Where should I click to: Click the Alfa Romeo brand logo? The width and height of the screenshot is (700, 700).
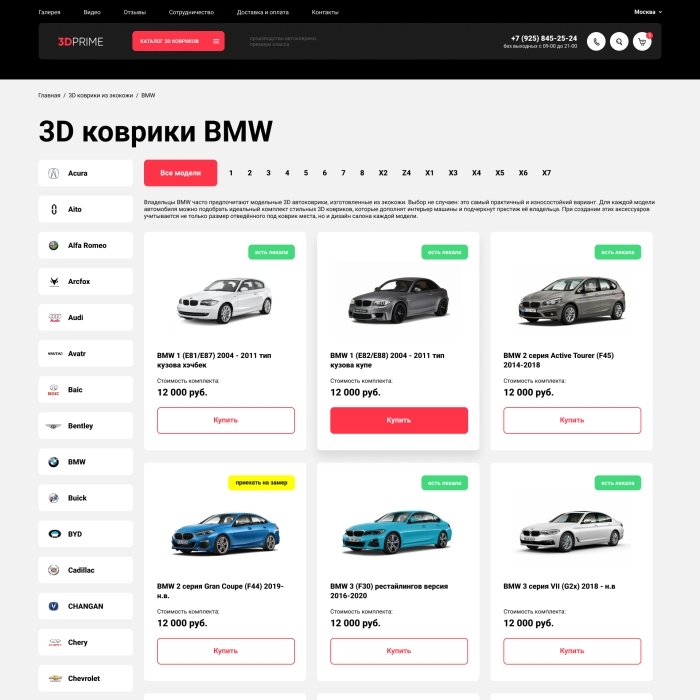pos(54,246)
